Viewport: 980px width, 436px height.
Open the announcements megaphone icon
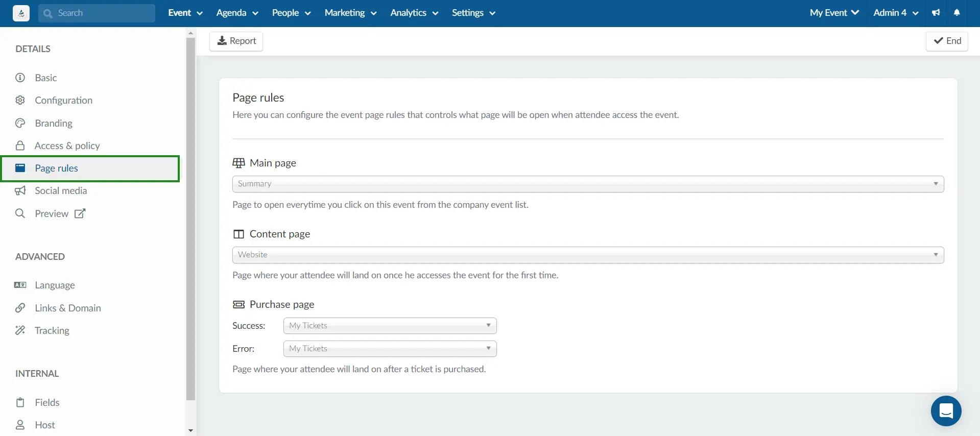[x=936, y=13]
